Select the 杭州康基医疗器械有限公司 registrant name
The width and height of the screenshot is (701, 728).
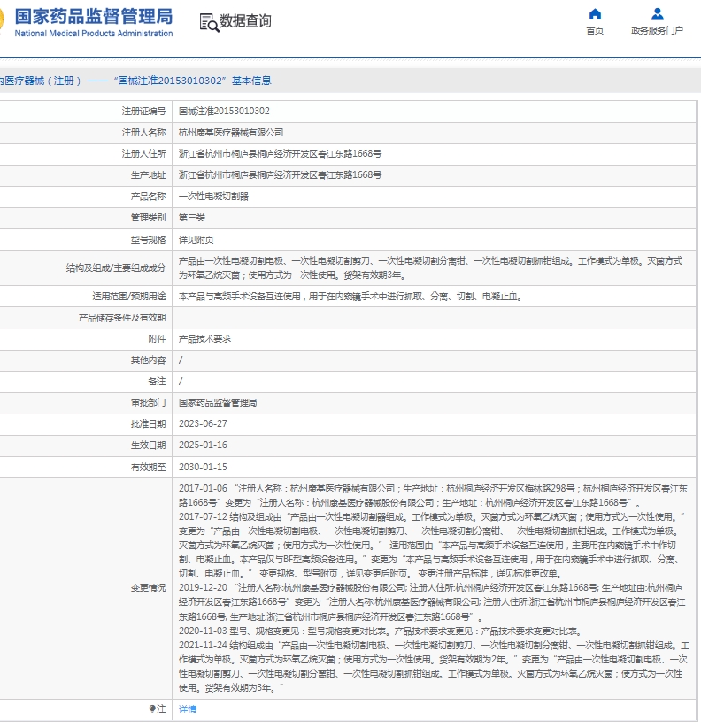[x=231, y=132]
